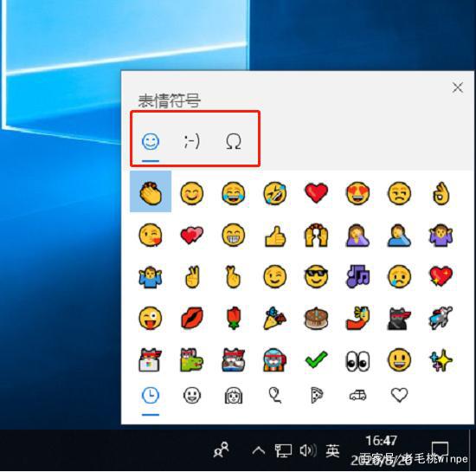Insert the black ninja cat emoji
Viewport: 476px width, 472px height.
[x=400, y=319]
